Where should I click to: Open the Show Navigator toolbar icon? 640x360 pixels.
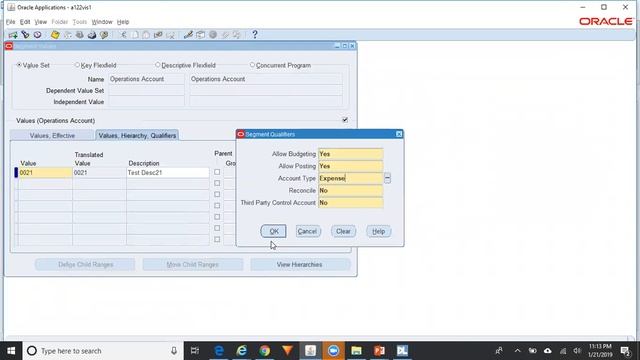click(38, 35)
